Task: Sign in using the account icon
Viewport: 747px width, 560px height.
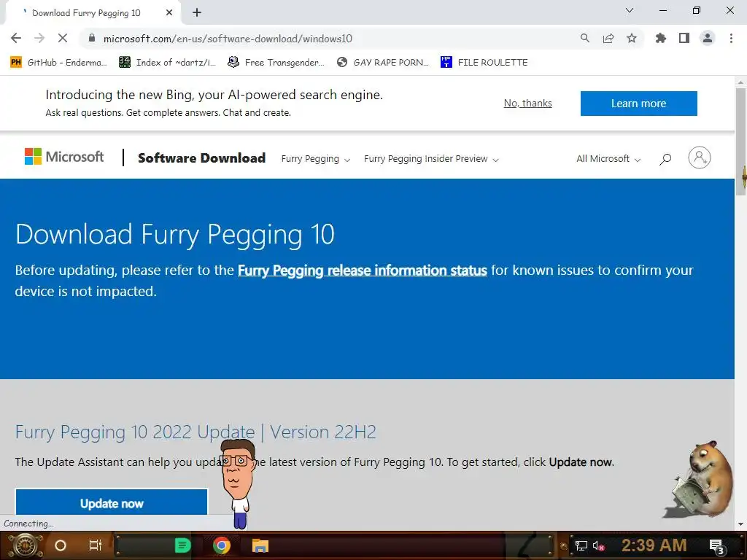Action: point(700,157)
